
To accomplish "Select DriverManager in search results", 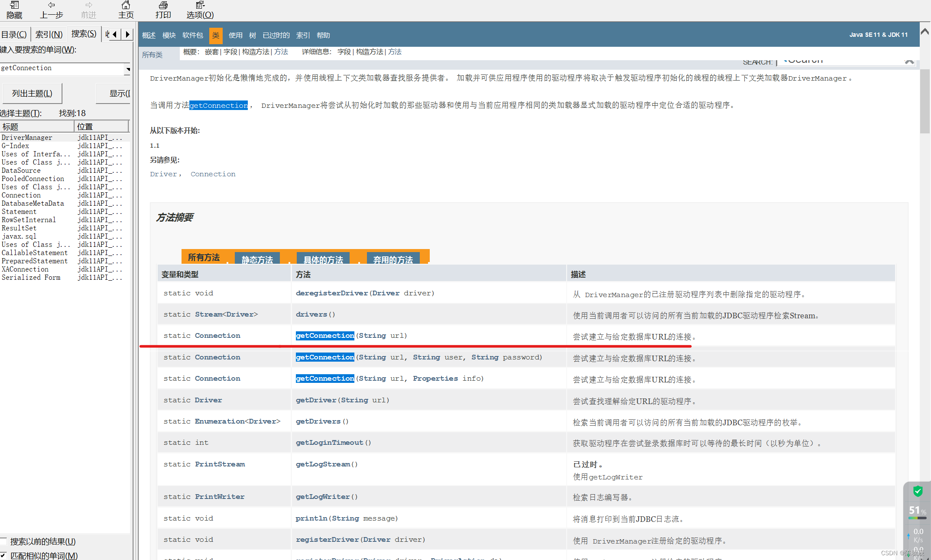I will (x=27, y=137).
